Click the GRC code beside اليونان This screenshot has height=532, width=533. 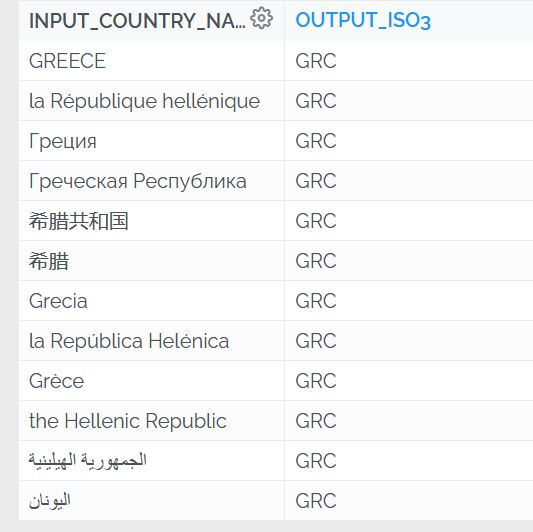tap(316, 501)
